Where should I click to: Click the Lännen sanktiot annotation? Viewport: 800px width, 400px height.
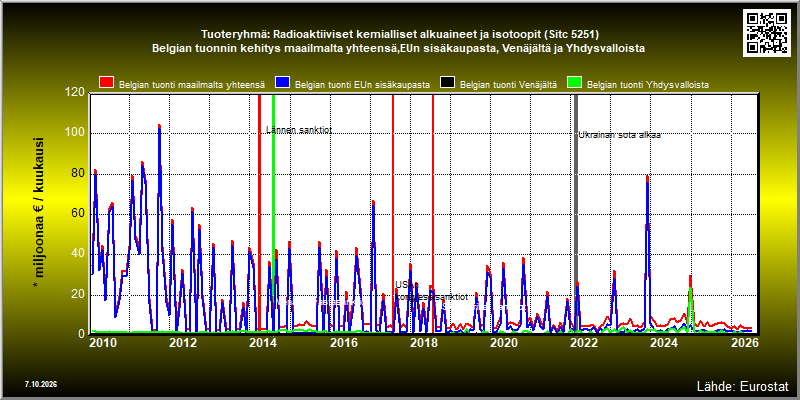299,130
